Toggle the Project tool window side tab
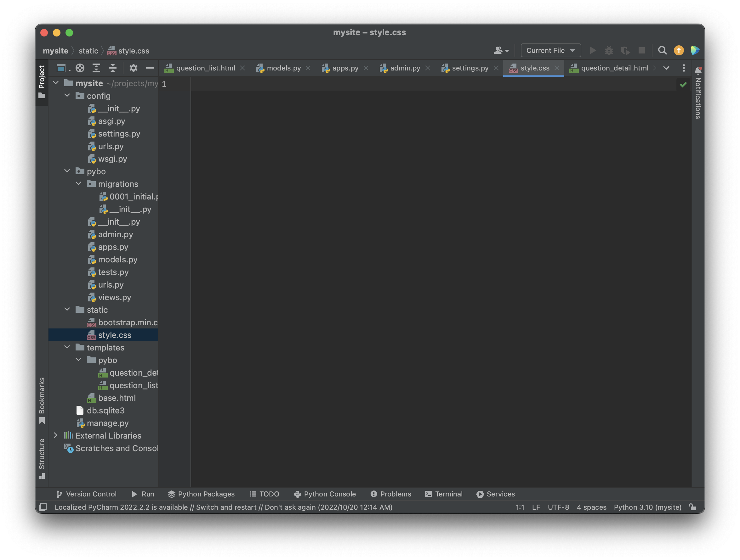This screenshot has width=740, height=560. tap(42, 81)
